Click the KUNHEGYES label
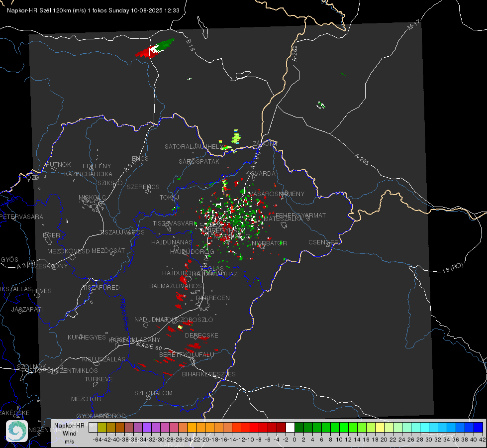This screenshot has width=487, height=448. click(x=87, y=337)
